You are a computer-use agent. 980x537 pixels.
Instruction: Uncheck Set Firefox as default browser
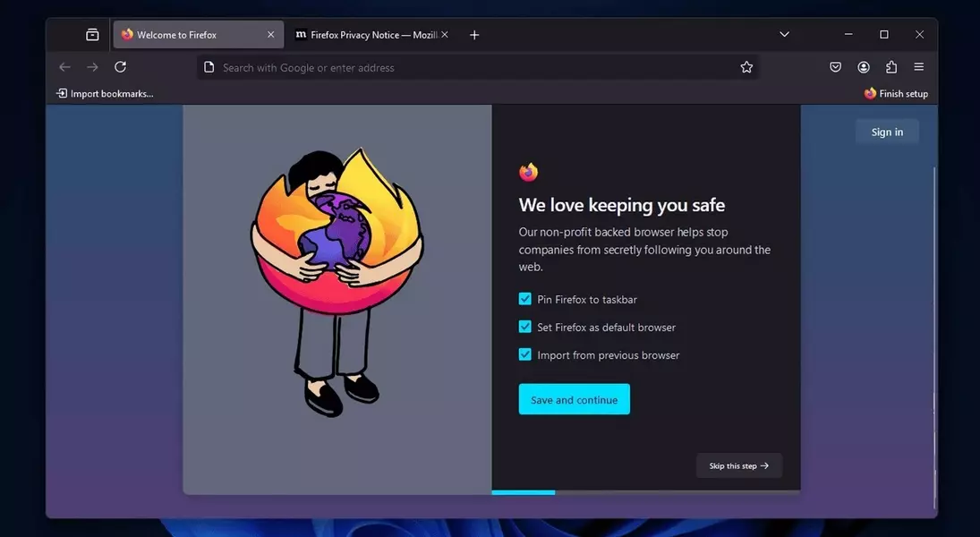point(525,327)
